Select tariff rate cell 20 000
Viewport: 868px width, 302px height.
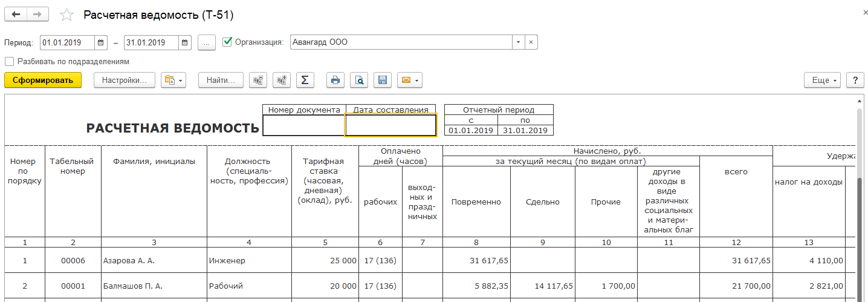click(x=325, y=286)
